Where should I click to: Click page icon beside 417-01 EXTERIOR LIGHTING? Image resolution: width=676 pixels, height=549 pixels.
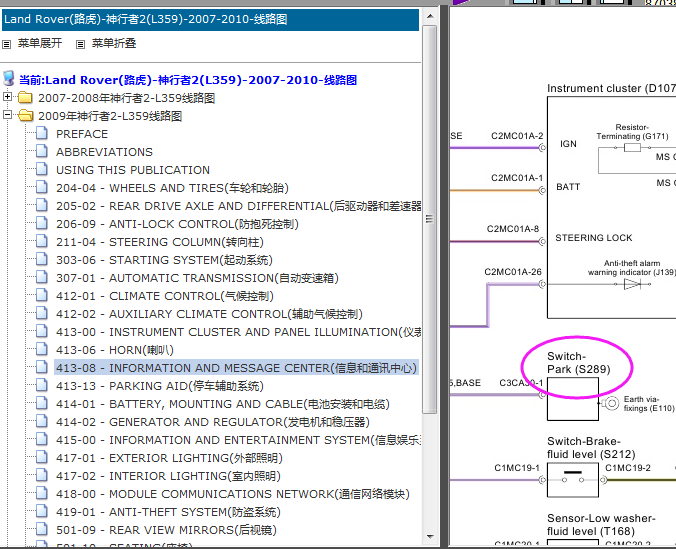[x=42, y=457]
